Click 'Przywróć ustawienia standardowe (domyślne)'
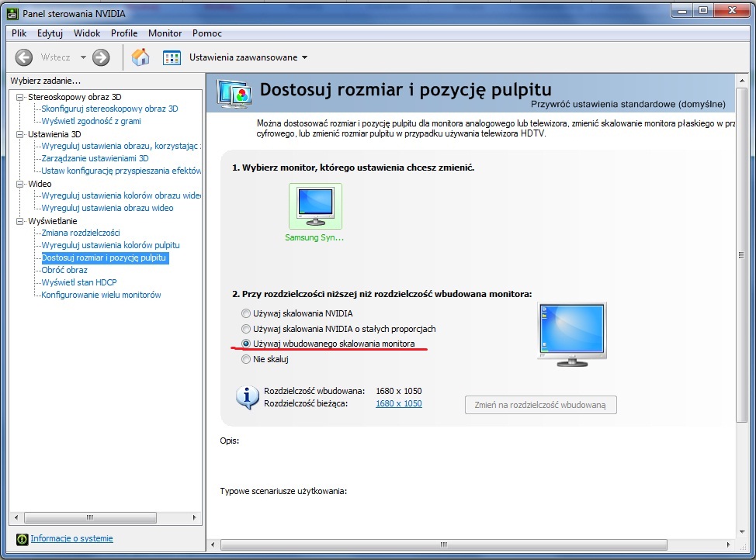This screenshot has height=560, width=756. coord(628,104)
